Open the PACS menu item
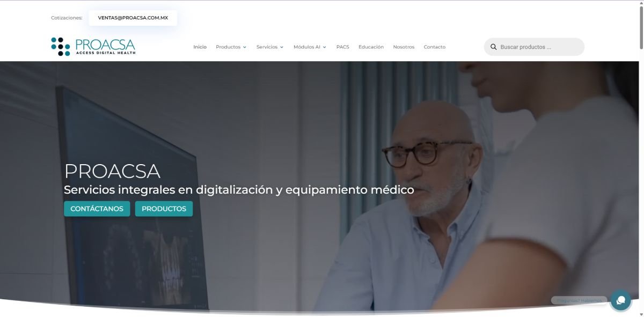644x317 pixels. (342, 47)
